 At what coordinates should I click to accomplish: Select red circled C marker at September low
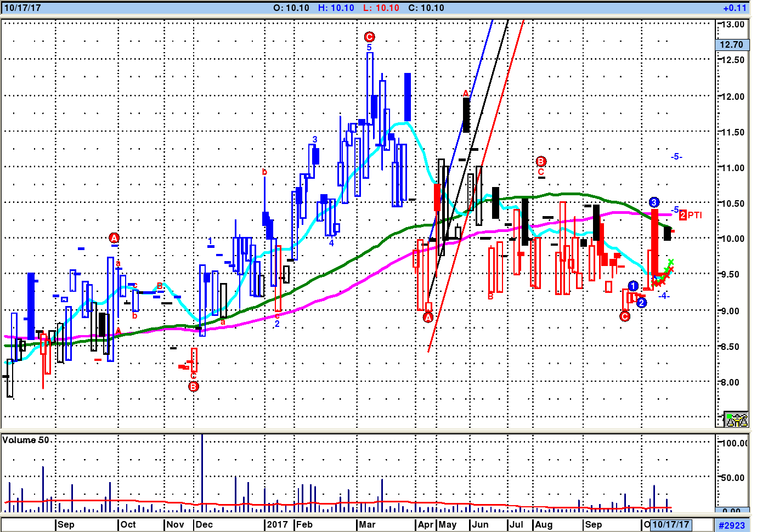point(625,316)
